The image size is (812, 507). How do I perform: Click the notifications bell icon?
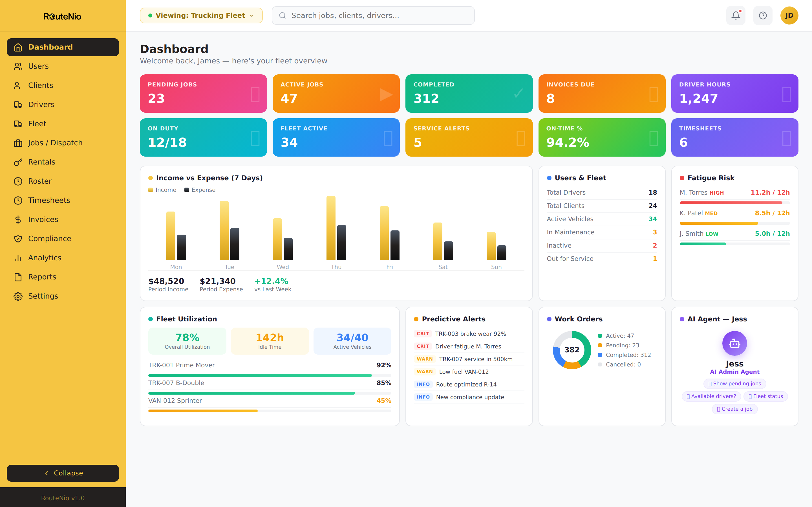pos(736,15)
